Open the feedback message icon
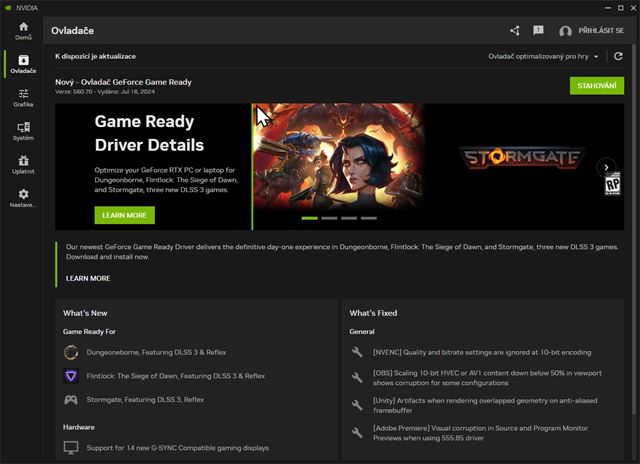This screenshot has width=640, height=464. 538,30
